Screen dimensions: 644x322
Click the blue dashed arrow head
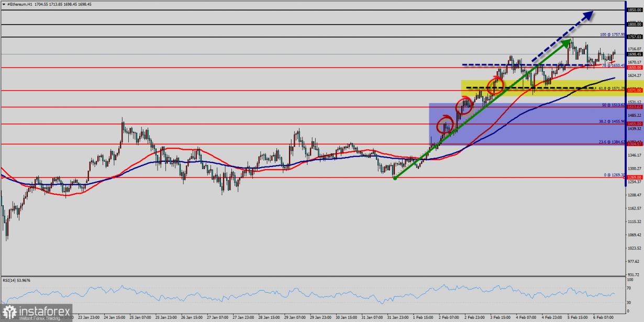point(588,16)
